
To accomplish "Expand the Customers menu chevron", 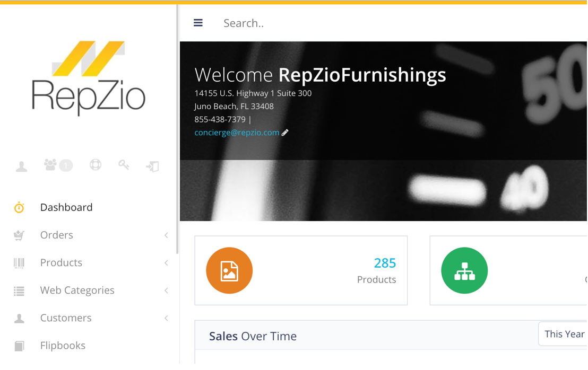I will (166, 319).
